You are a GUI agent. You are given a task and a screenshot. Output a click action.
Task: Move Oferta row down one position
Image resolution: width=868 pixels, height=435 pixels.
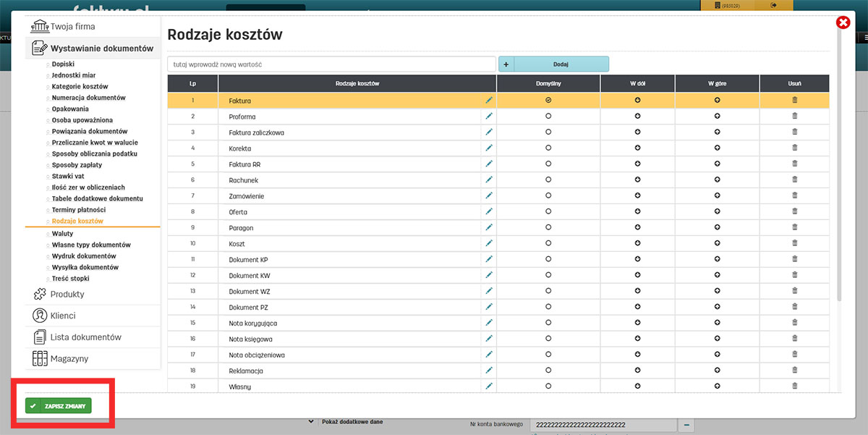click(x=637, y=211)
